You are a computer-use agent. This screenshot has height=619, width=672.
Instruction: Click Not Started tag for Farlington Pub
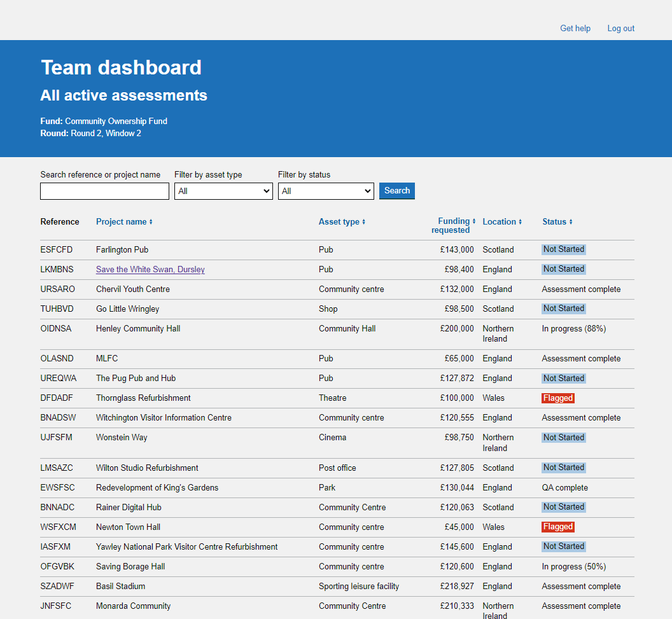564,249
